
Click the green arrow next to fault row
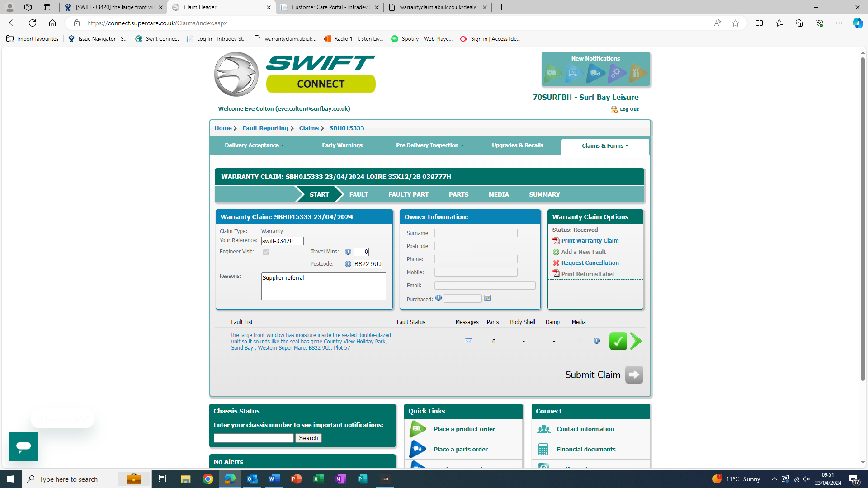[636, 341]
